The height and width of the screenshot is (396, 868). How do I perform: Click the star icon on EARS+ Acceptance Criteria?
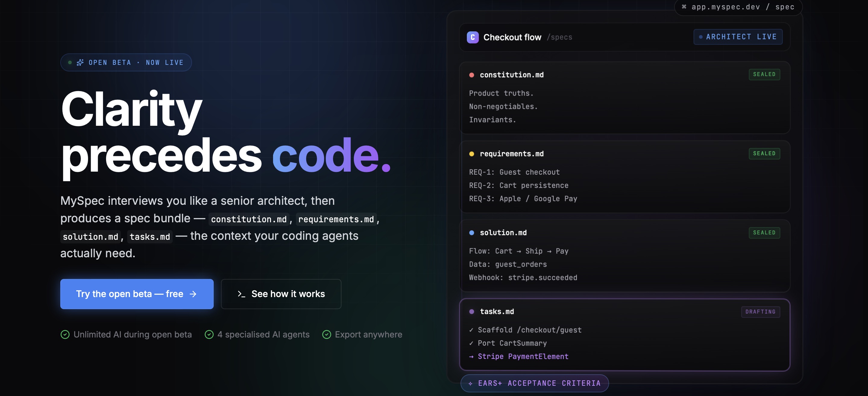click(x=470, y=384)
